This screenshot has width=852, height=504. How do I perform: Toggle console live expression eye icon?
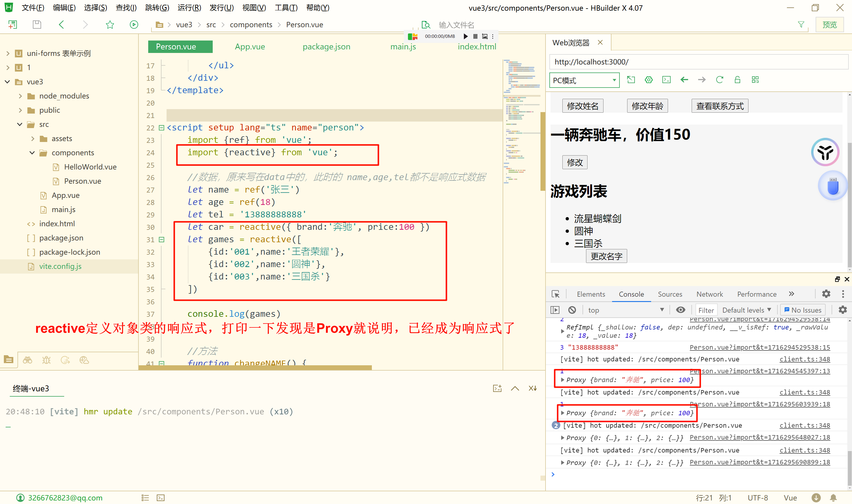click(x=680, y=310)
